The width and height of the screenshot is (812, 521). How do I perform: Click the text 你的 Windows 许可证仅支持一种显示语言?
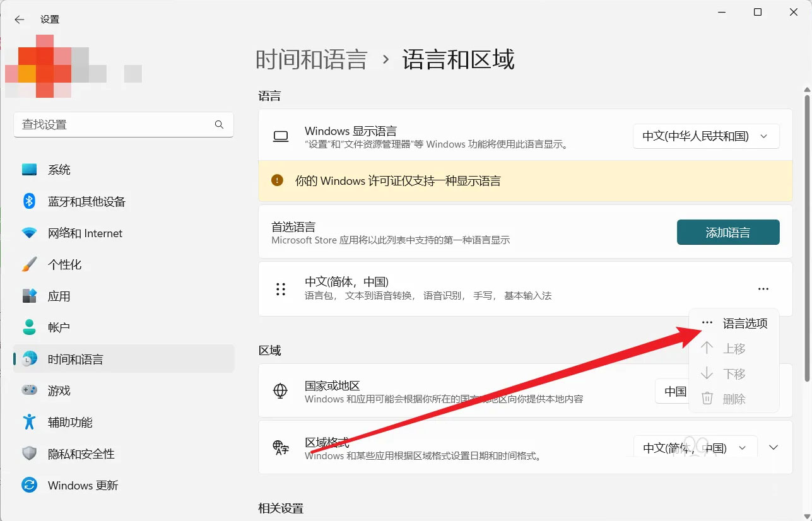click(398, 181)
